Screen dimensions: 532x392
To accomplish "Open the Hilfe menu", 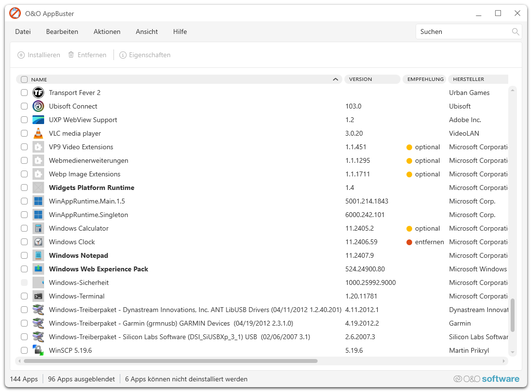I will [x=180, y=31].
